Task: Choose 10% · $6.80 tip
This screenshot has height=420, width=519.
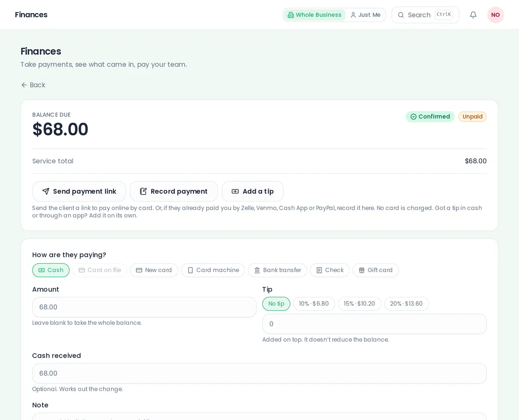Action: click(x=314, y=304)
